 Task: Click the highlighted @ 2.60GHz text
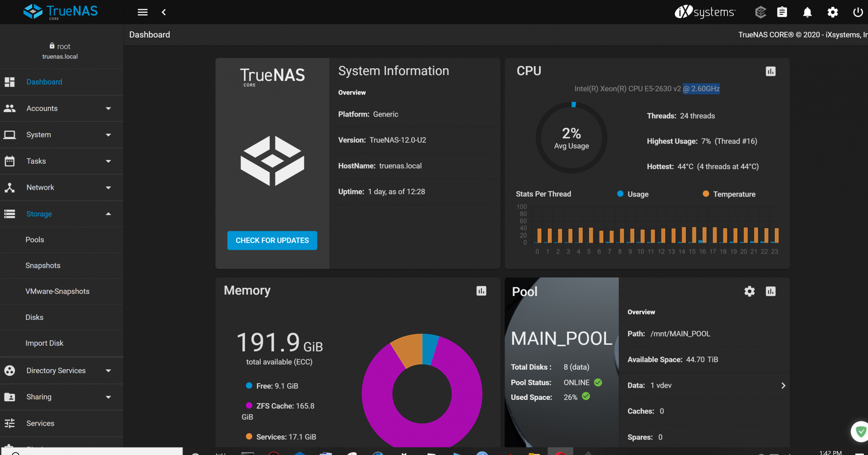(701, 89)
